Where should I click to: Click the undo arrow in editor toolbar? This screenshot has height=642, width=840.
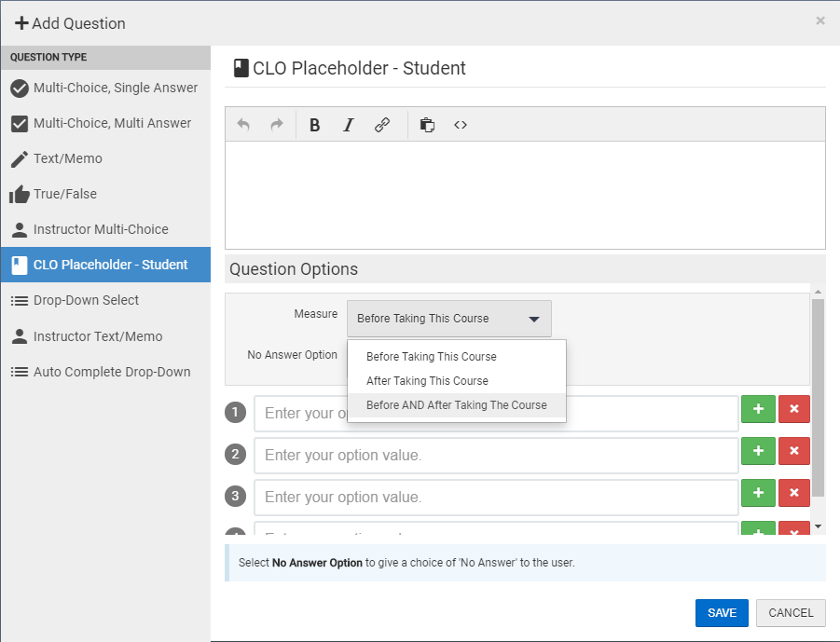(x=243, y=125)
